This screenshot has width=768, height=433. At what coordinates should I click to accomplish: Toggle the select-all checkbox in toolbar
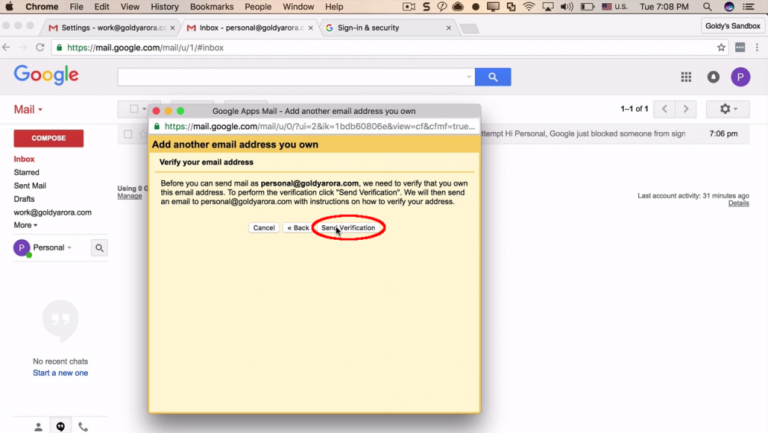click(x=134, y=109)
